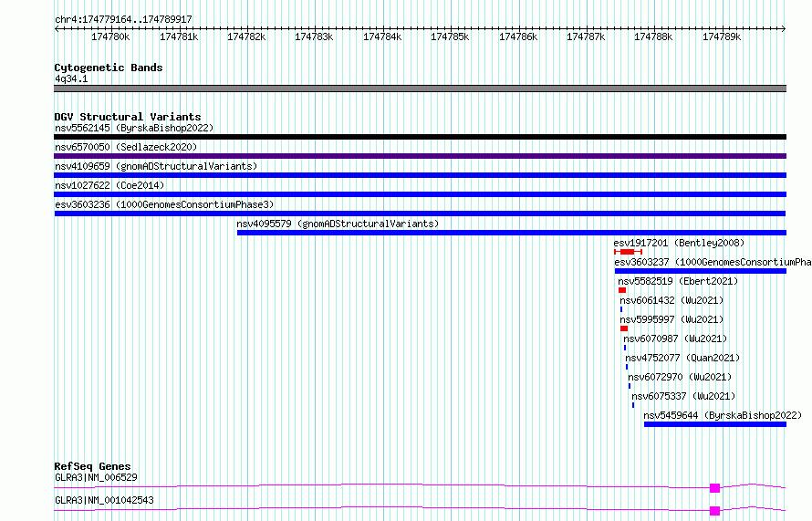Click the GLRA3|NM_006529 transcript label
This screenshot has height=521, width=812.
coord(96,477)
